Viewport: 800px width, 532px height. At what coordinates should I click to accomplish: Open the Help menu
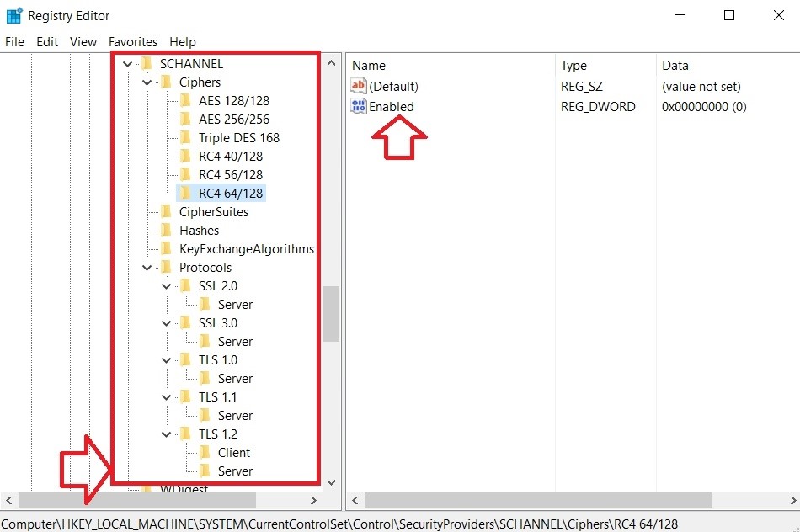(183, 42)
